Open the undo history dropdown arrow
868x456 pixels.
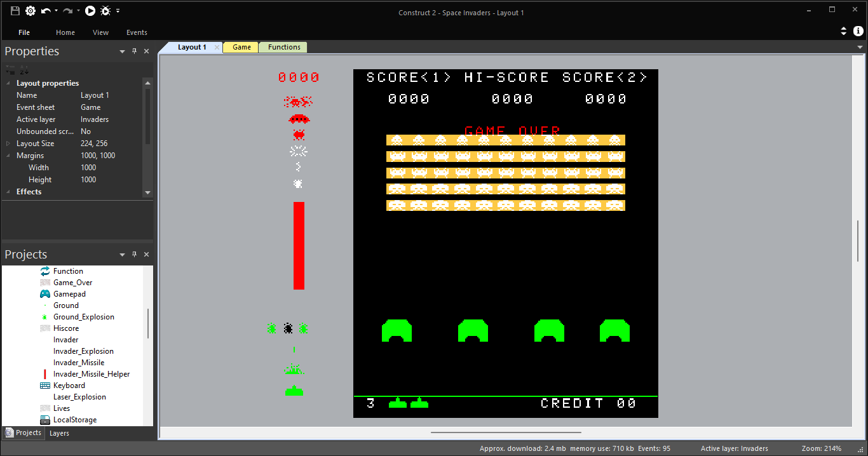56,11
